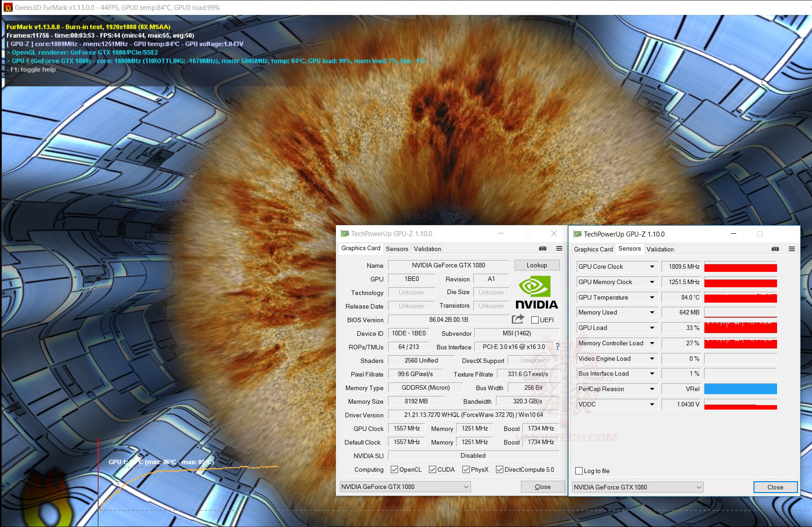Screen dimensions: 812x527
Task: Open the Memory Controller Load sensor dropdown
Action: pos(652,343)
